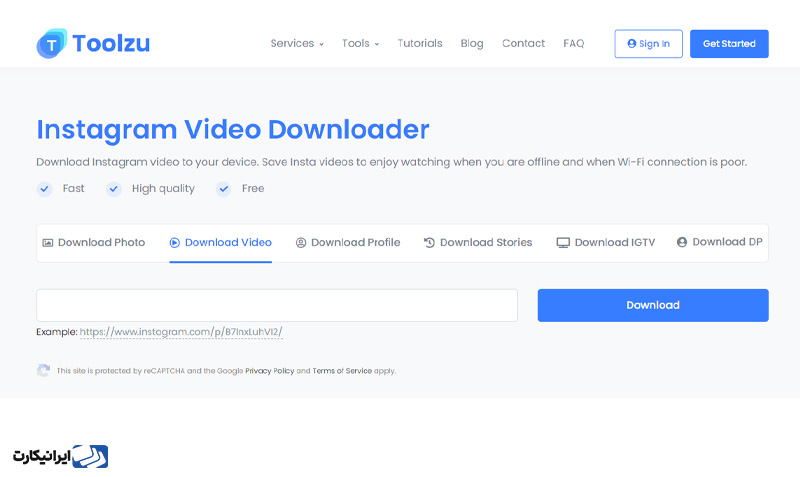Open the Terms of Service link
800x477 pixels.
point(342,371)
